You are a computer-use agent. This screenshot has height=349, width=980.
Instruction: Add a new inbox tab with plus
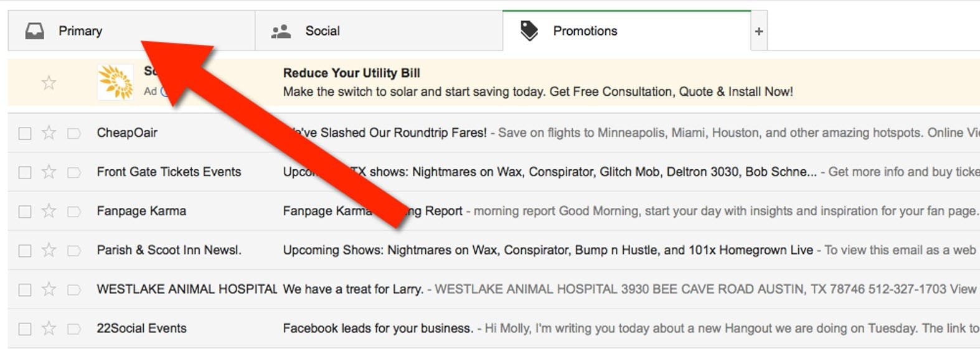[759, 31]
